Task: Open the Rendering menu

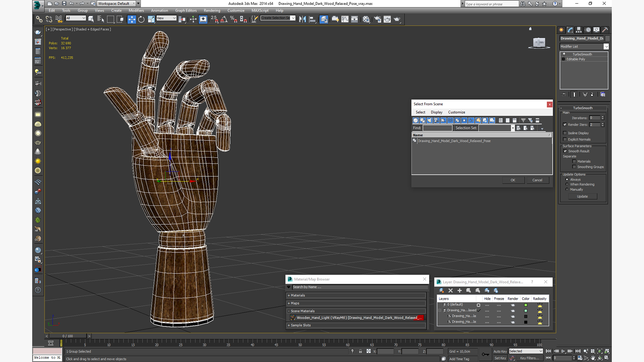Action: point(212,10)
